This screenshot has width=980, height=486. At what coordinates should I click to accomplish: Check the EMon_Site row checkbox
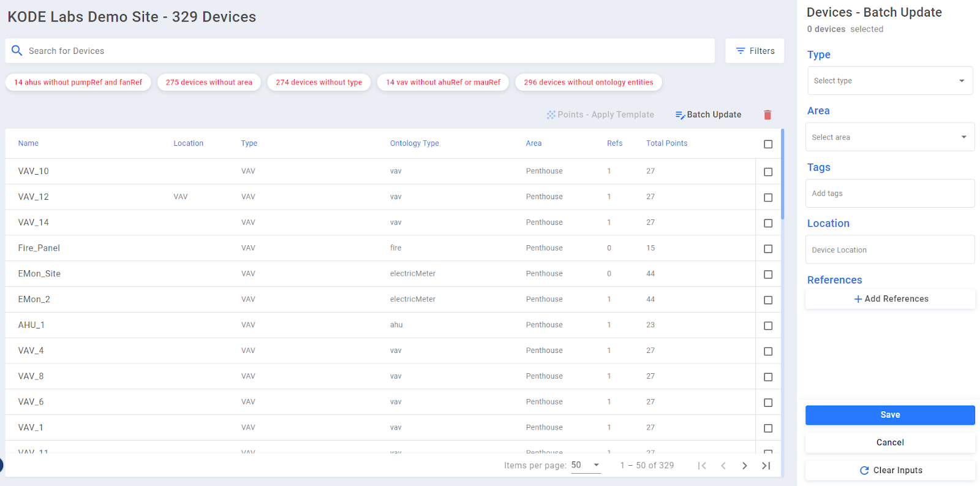[x=768, y=275]
